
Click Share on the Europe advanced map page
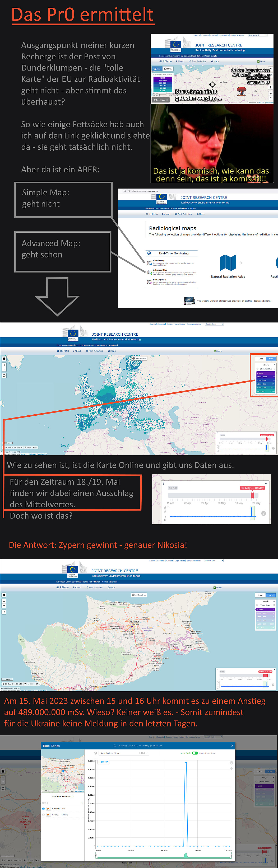pyautogui.click(x=217, y=351)
